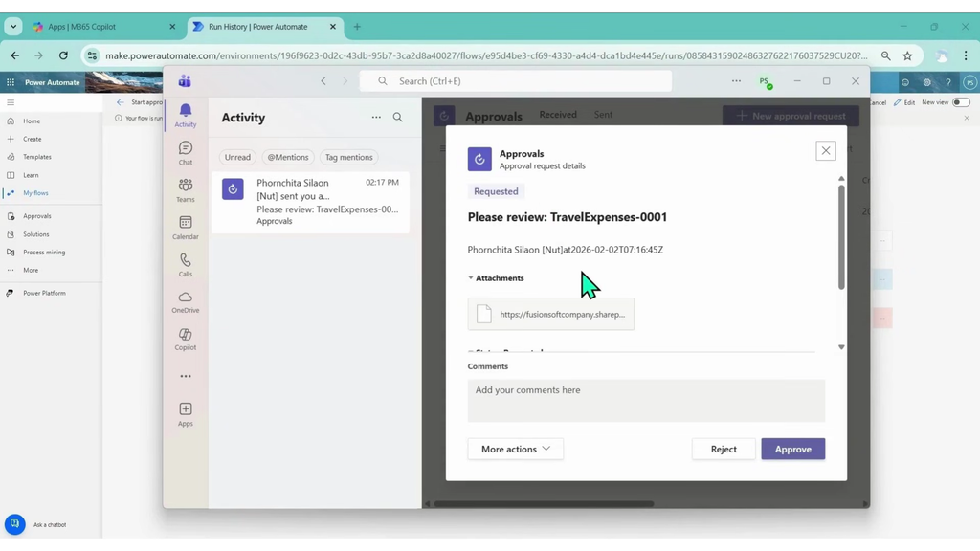
Task: Show more apps ellipsis in Teams sidebar
Action: [186, 376]
